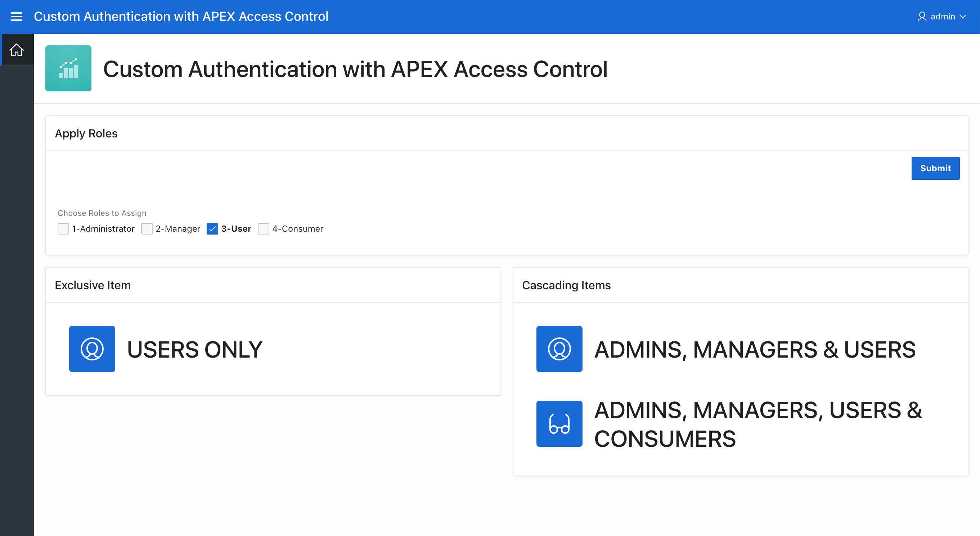Click the teal chart application icon
Screen dimensions: 980x536
click(x=68, y=68)
